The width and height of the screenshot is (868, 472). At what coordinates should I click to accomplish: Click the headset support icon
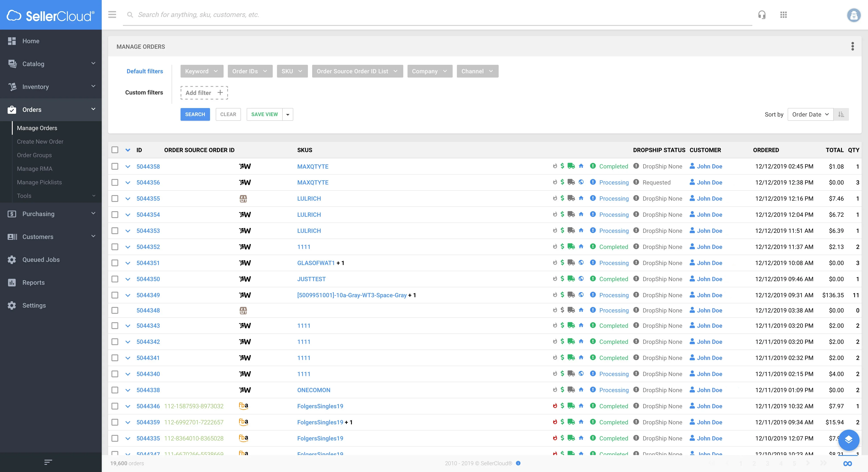click(x=762, y=15)
